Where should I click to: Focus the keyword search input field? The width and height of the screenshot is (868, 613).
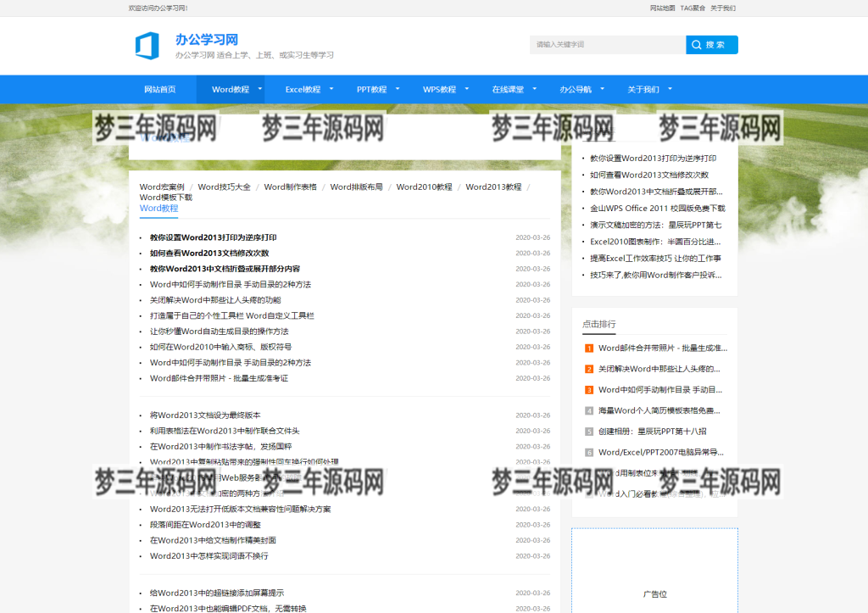click(607, 45)
